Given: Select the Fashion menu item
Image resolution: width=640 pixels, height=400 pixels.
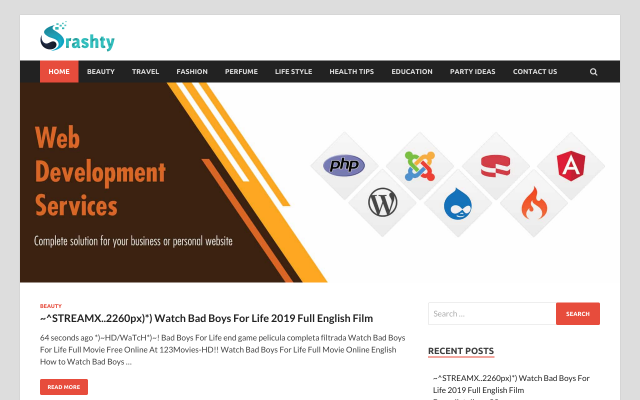Looking at the screenshot, I should pyautogui.click(x=192, y=71).
